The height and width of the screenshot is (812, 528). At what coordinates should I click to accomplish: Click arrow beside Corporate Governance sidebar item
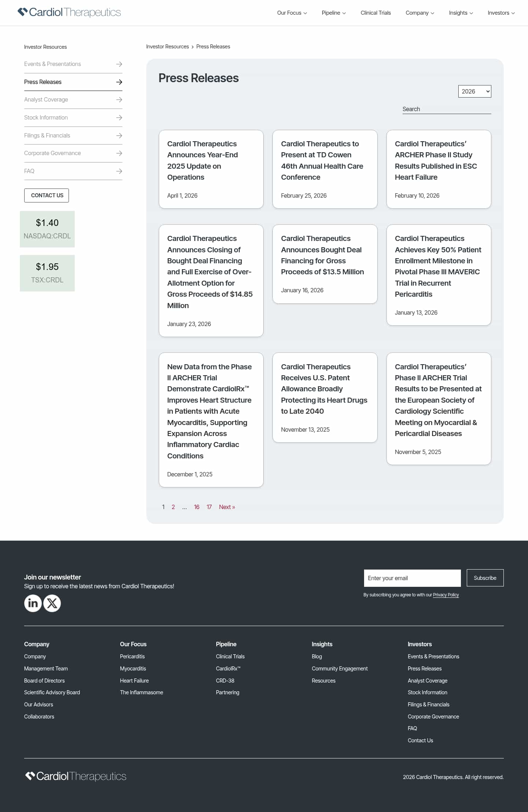tap(119, 153)
